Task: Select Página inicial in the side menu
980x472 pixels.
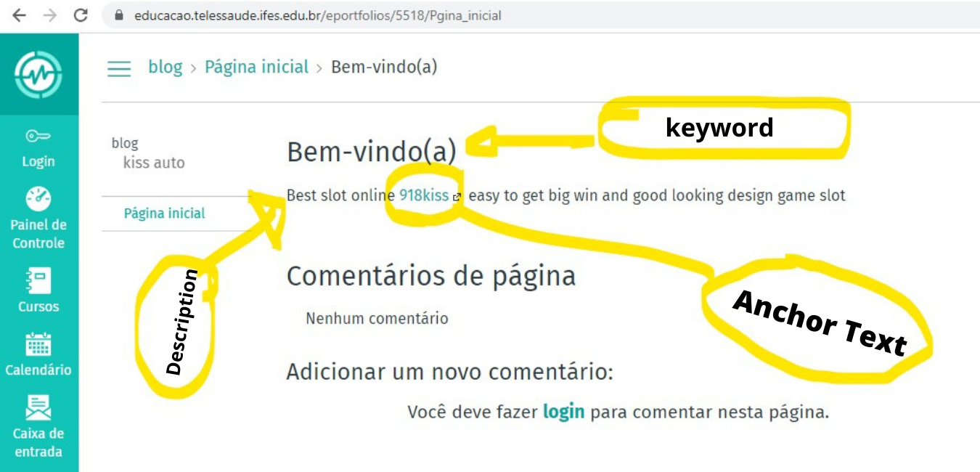Action: coord(165,213)
